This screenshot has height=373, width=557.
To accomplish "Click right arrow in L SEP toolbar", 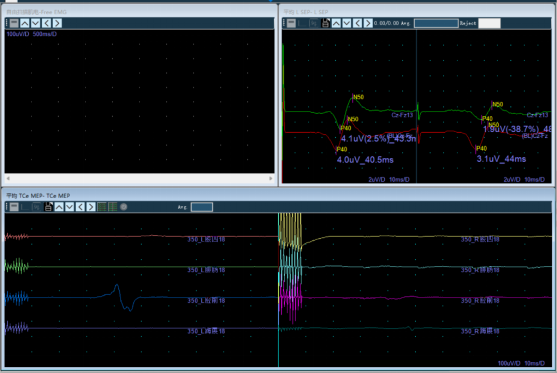I will click(368, 23).
